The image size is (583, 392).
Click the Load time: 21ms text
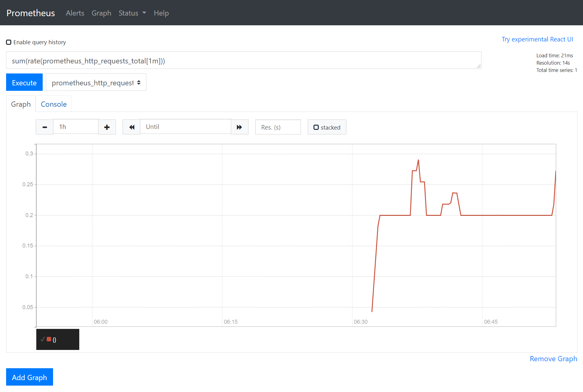pyautogui.click(x=555, y=55)
